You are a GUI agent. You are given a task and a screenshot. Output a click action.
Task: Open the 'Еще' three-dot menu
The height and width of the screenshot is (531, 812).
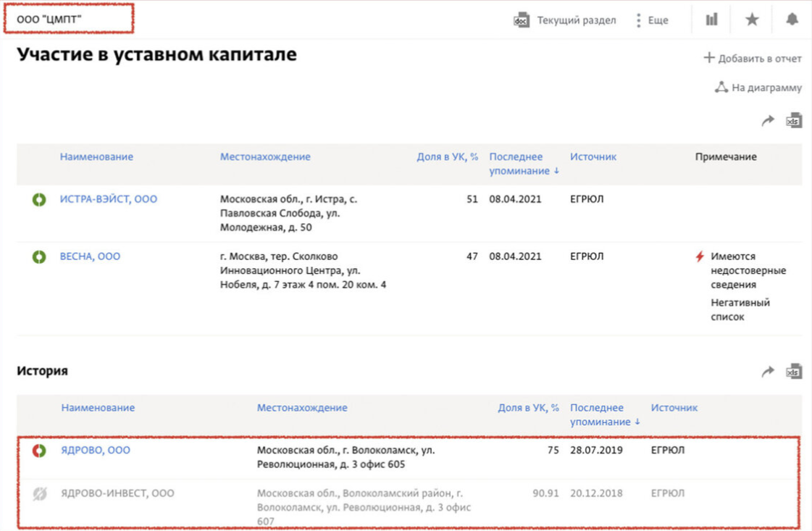[x=652, y=20]
